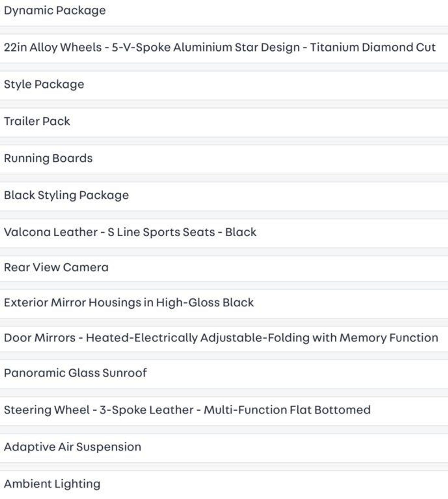
Task: Click the Adaptive Air Suspension row
Action: [x=72, y=447]
